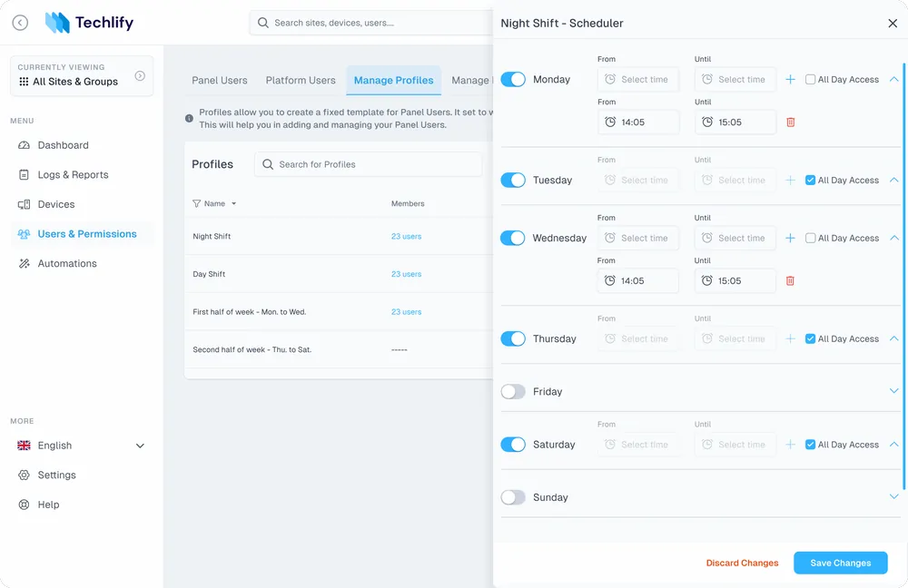Click the Devices icon in the sidebar

[x=24, y=204]
